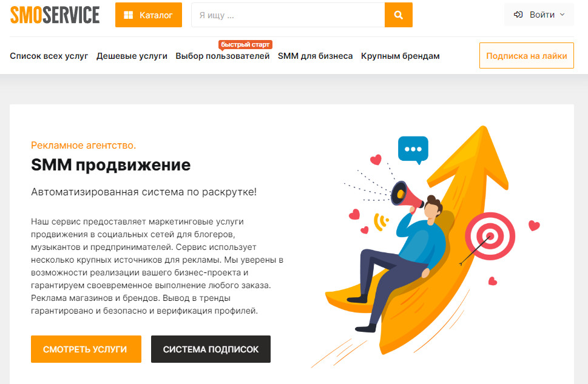588x384 pixels.
Task: Click the red target bullseye graphic
Action: [x=490, y=236]
